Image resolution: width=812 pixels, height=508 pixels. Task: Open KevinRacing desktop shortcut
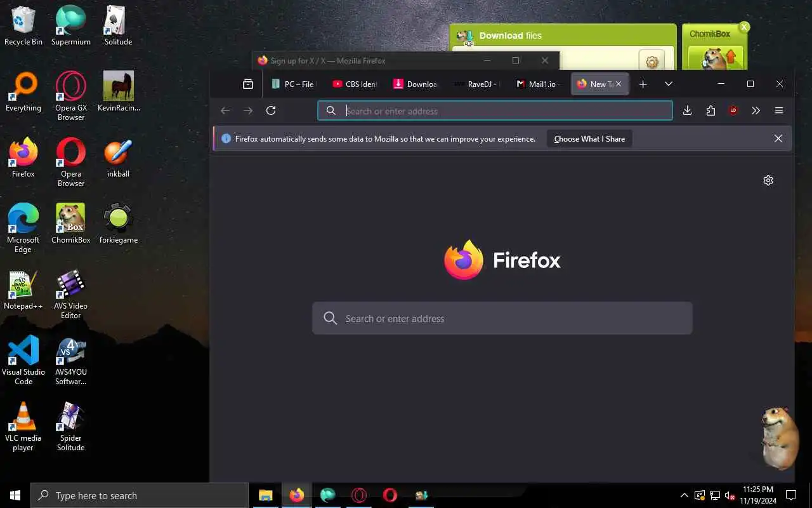119,92
